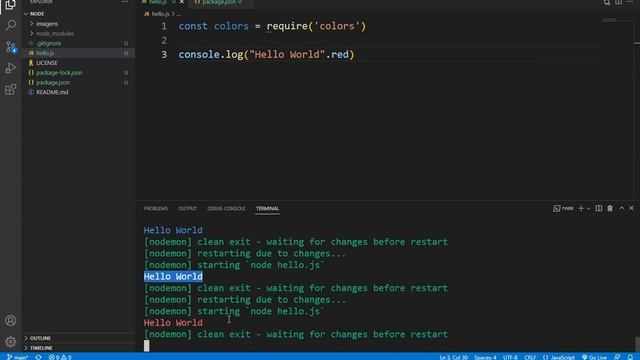Switch to the package.json editor tab
The image size is (640, 360).
tap(219, 2)
